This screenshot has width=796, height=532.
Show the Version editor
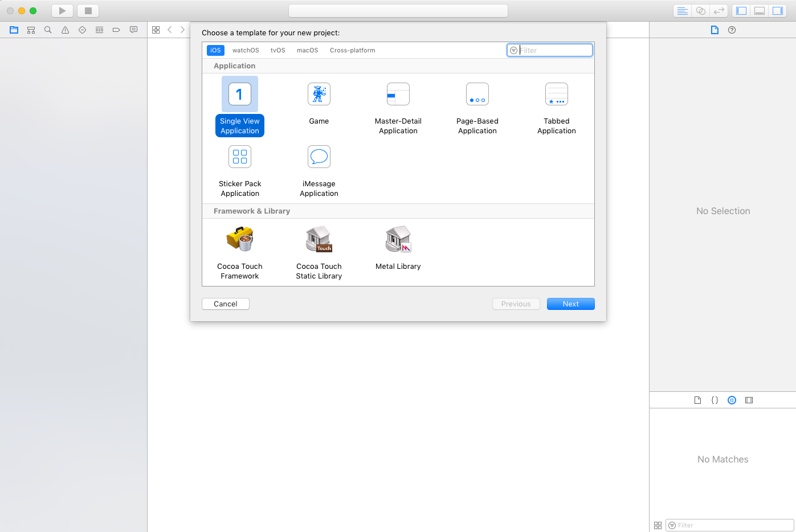tap(719, 11)
